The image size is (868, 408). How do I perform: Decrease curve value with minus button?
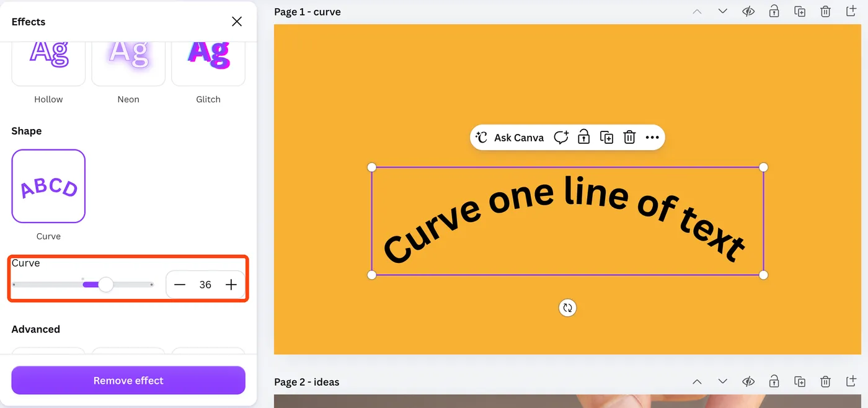[180, 285]
